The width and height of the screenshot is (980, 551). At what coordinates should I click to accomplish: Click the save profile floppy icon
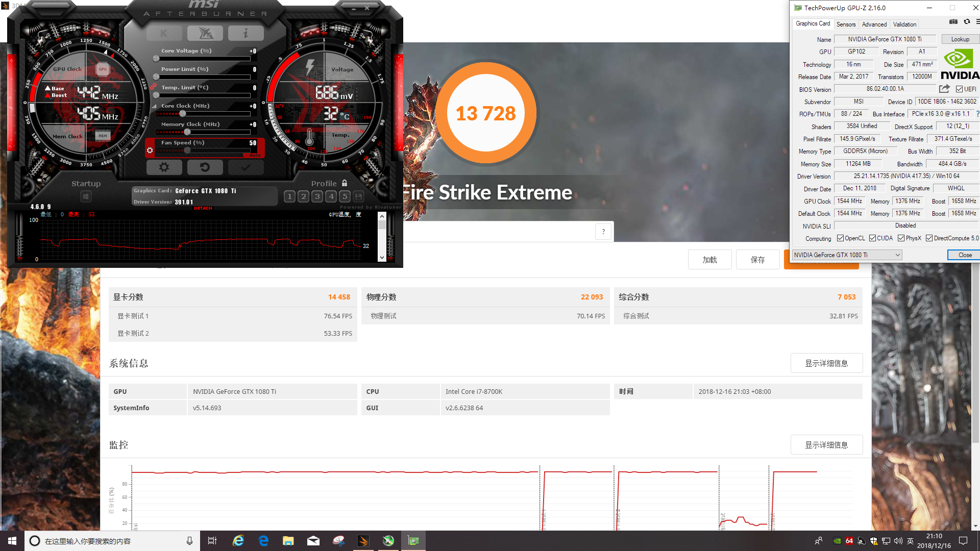click(359, 196)
